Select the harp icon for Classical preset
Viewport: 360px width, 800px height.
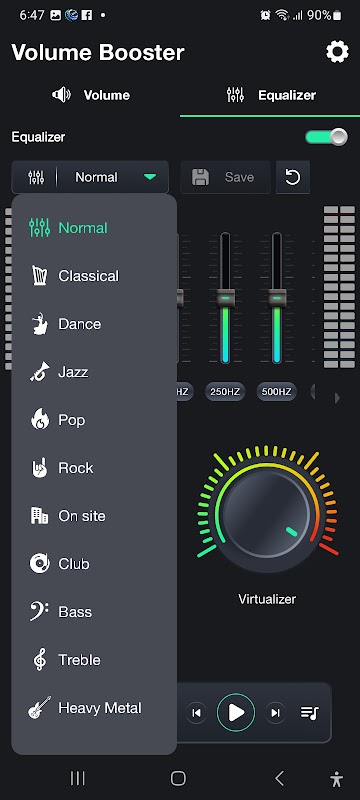pyautogui.click(x=39, y=276)
